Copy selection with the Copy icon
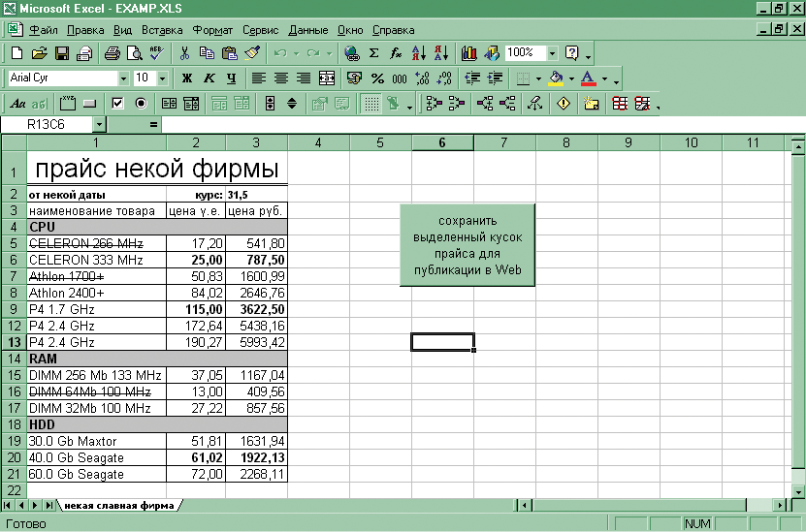This screenshot has width=806, height=532. pyautogui.click(x=208, y=53)
